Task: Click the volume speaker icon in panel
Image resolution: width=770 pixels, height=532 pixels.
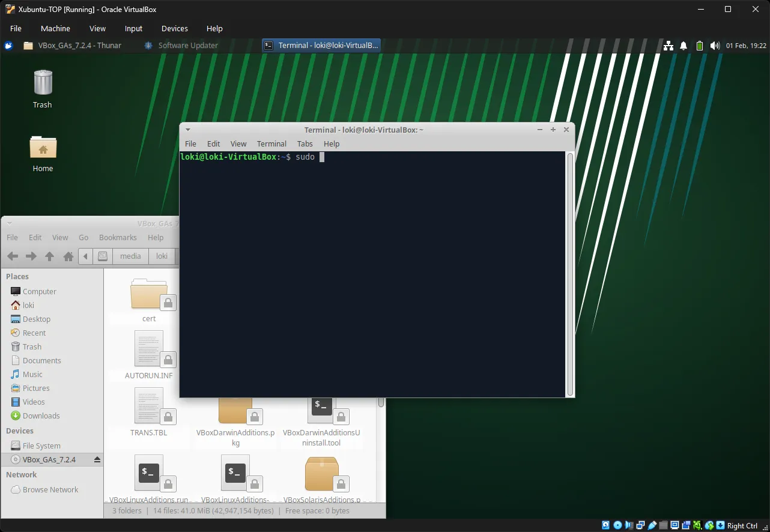Action: pyautogui.click(x=714, y=46)
